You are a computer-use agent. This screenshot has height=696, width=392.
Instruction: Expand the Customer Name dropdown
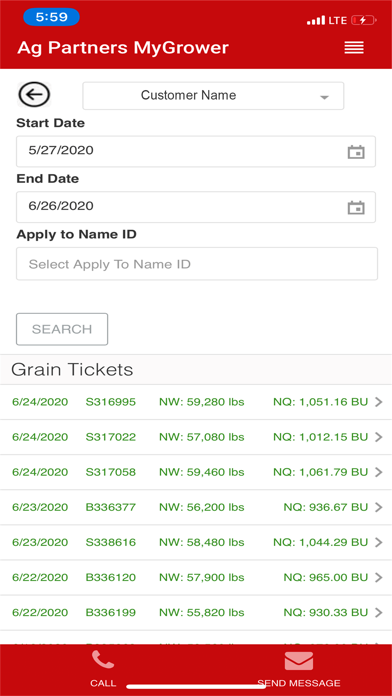coord(213,95)
